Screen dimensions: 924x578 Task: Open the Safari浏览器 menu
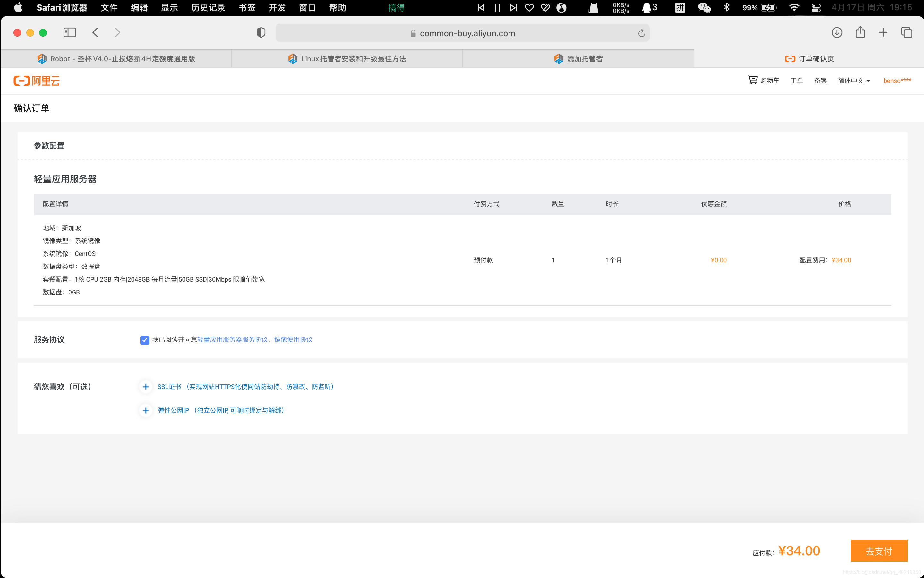(62, 7)
